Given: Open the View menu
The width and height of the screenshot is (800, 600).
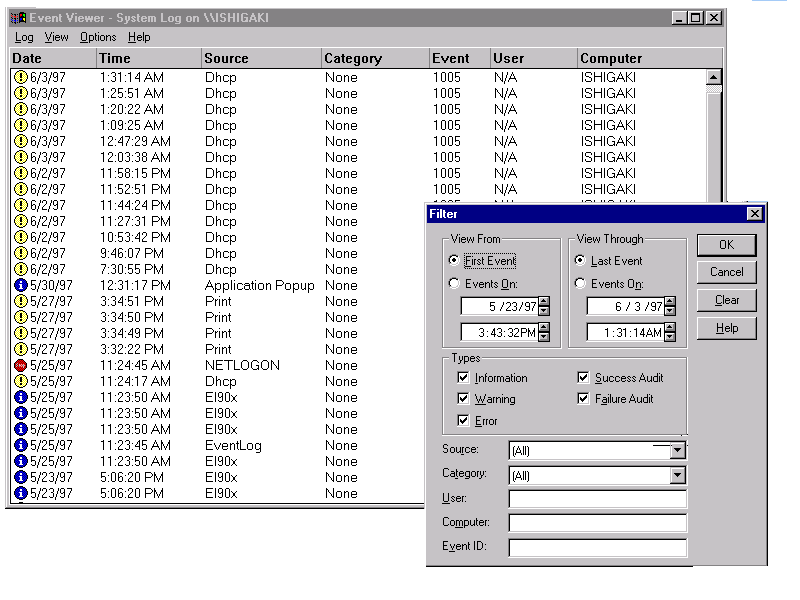Looking at the screenshot, I should (x=56, y=37).
